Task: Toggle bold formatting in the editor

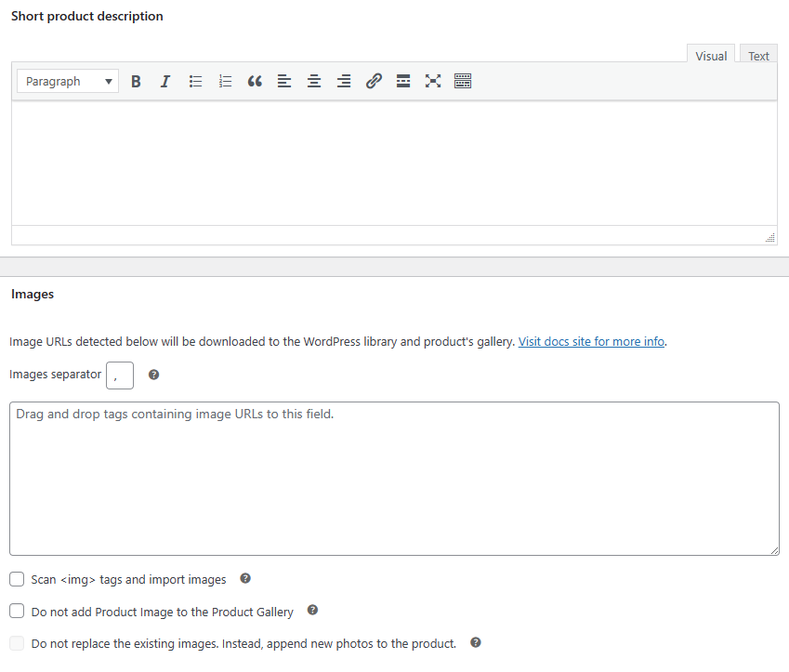Action: coord(136,81)
